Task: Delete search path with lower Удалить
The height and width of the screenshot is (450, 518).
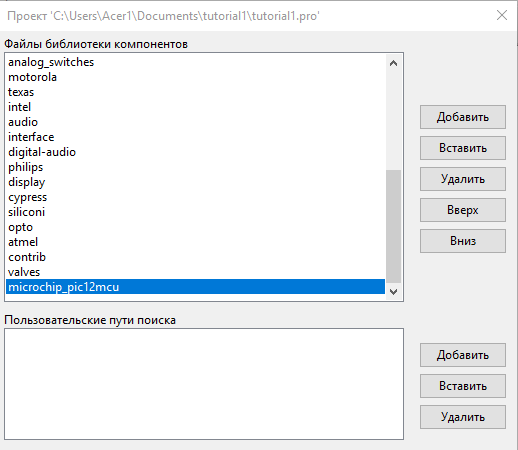Action: 463,417
